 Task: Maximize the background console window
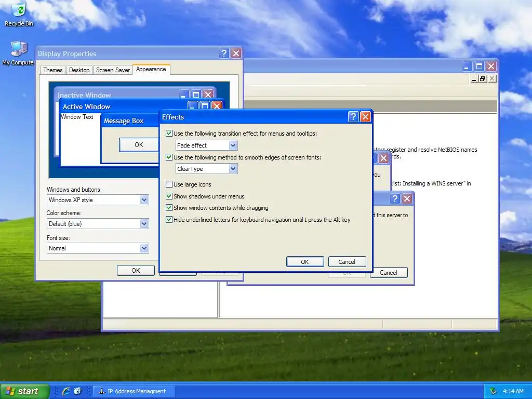479,66
